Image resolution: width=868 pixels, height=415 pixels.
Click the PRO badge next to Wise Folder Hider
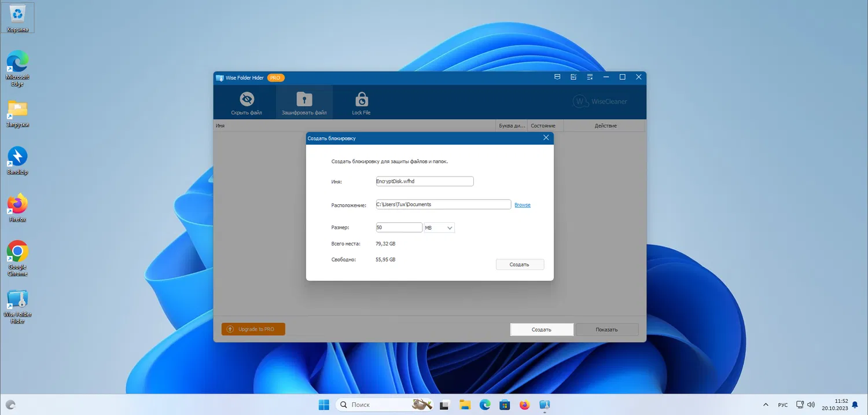[x=275, y=77]
